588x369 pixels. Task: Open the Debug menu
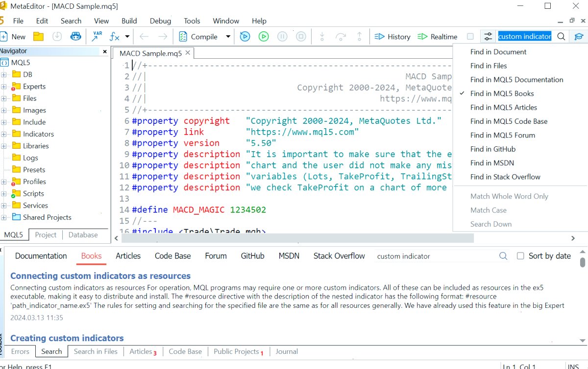point(161,21)
